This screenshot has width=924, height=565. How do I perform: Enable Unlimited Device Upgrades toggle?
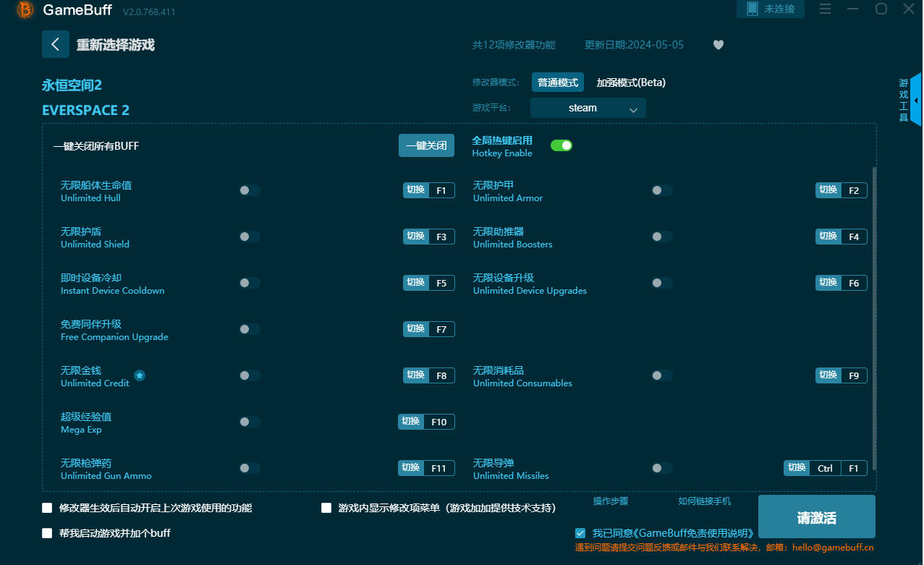tap(662, 283)
